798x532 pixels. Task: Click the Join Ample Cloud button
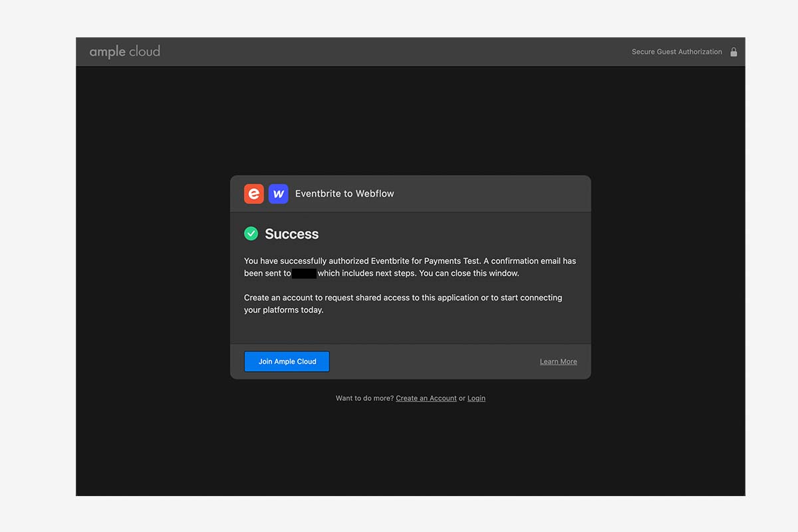click(287, 362)
